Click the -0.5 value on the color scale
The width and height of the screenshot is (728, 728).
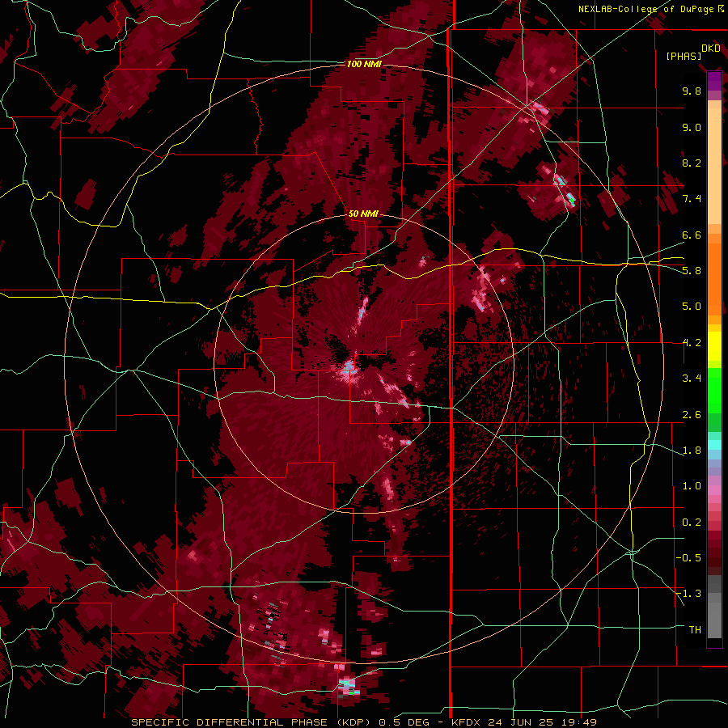coord(688,558)
